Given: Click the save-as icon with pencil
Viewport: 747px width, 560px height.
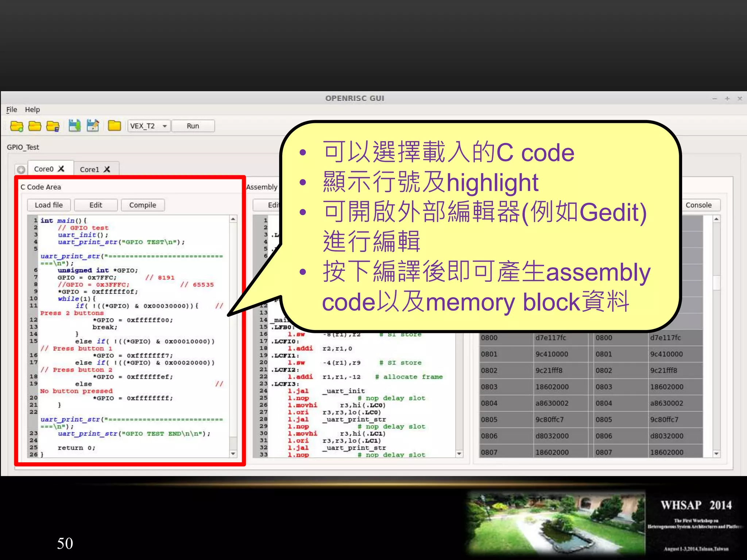Looking at the screenshot, I should coord(93,126).
